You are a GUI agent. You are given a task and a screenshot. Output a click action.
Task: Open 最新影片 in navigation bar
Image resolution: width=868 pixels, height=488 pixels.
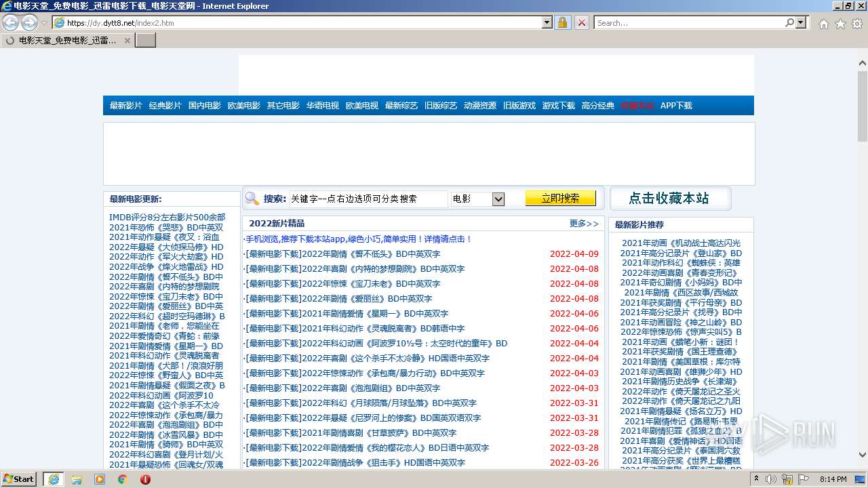[x=126, y=106]
